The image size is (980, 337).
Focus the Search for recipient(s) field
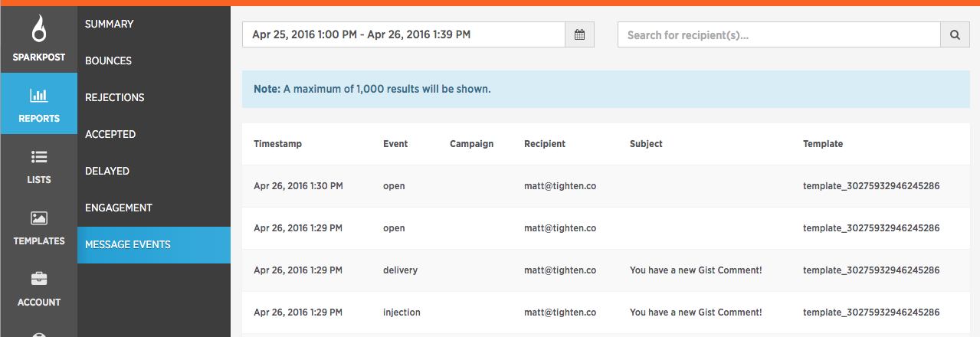[778, 34]
